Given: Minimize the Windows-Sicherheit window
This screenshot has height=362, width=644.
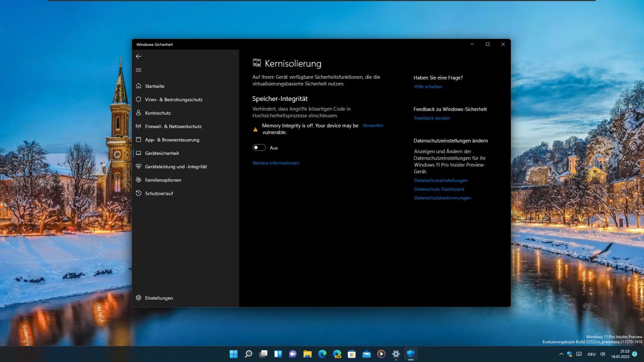Looking at the screenshot, I should (x=472, y=44).
